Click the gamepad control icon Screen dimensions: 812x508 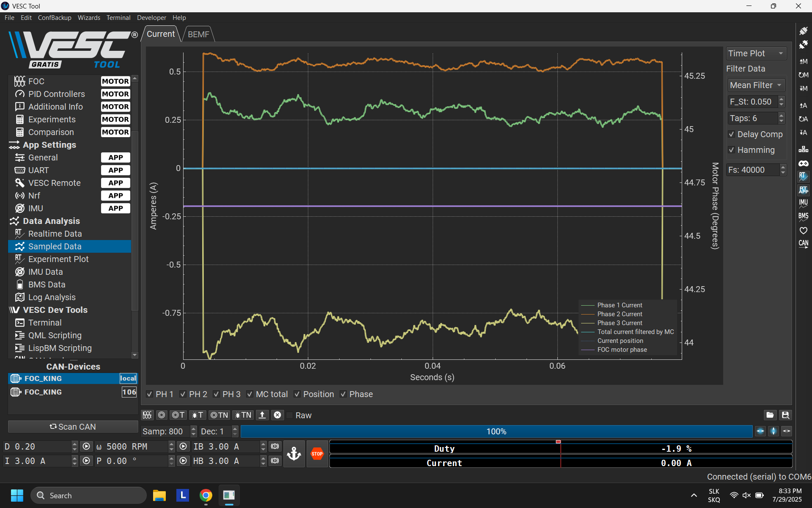pos(803,163)
